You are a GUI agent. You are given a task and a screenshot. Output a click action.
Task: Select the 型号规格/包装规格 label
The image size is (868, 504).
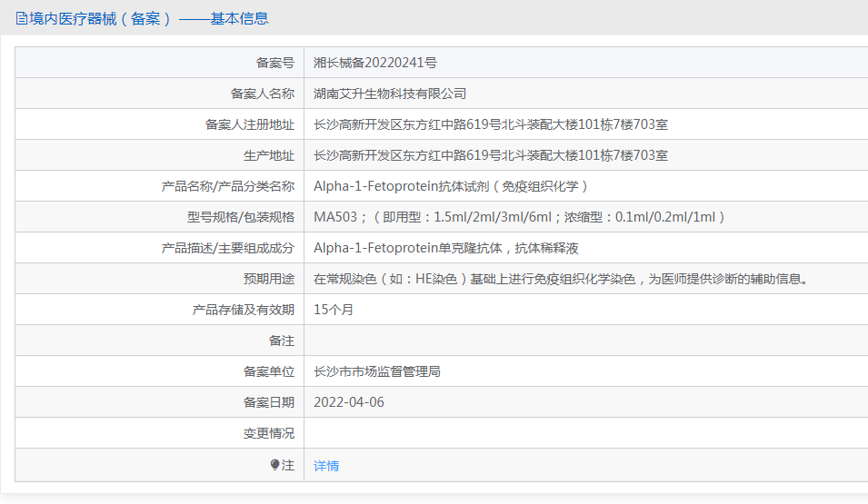[x=241, y=217]
